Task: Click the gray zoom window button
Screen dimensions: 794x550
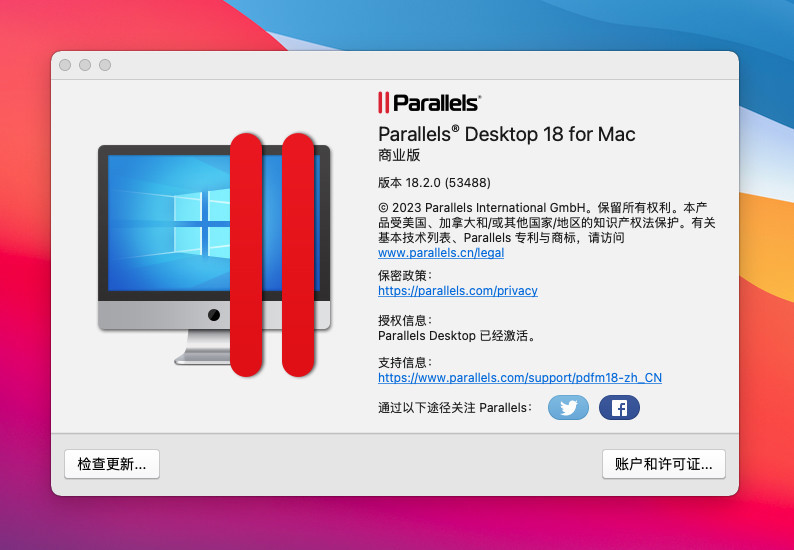Action: (105, 65)
